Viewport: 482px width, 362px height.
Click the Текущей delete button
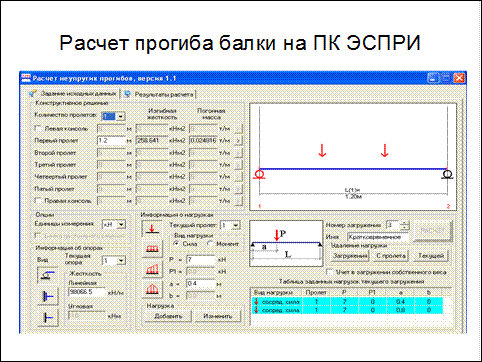pyautogui.click(x=431, y=256)
